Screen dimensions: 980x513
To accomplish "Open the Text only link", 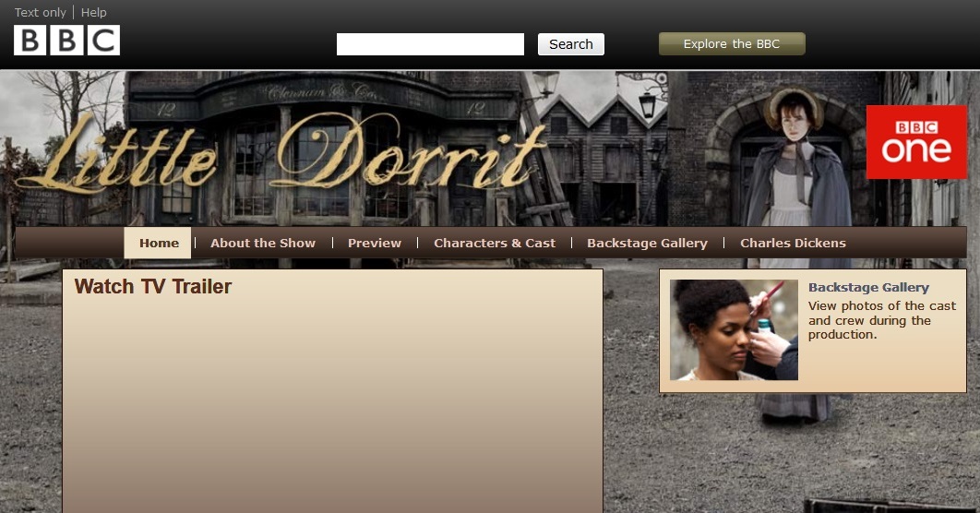I will [40, 13].
